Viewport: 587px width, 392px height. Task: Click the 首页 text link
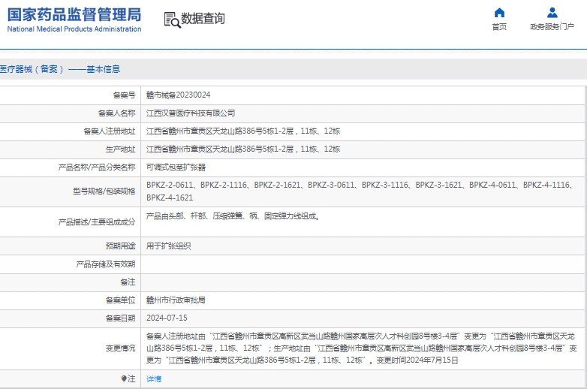tap(499, 26)
